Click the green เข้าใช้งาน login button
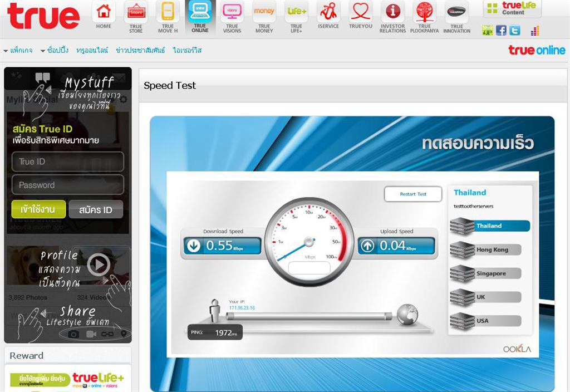570x392 pixels. 38,209
